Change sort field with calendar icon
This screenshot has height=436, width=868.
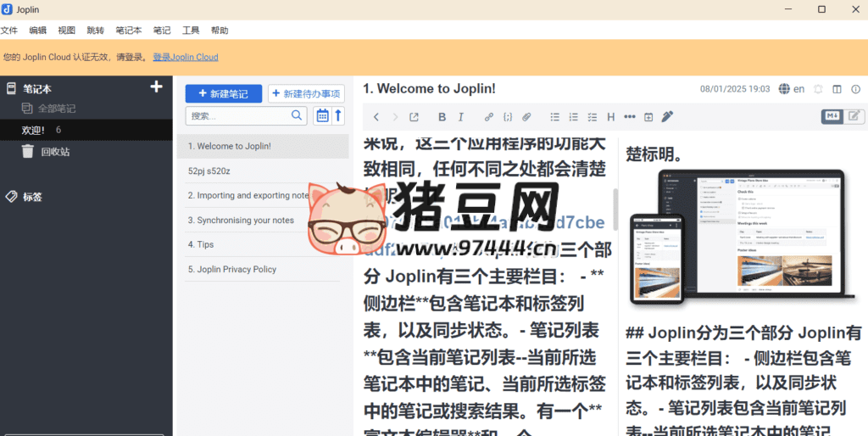point(321,116)
